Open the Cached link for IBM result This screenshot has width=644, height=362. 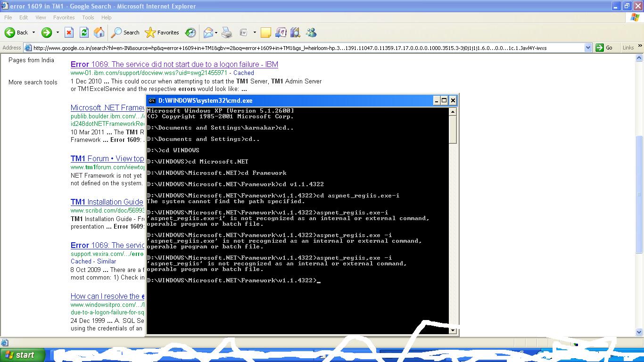tap(244, 73)
